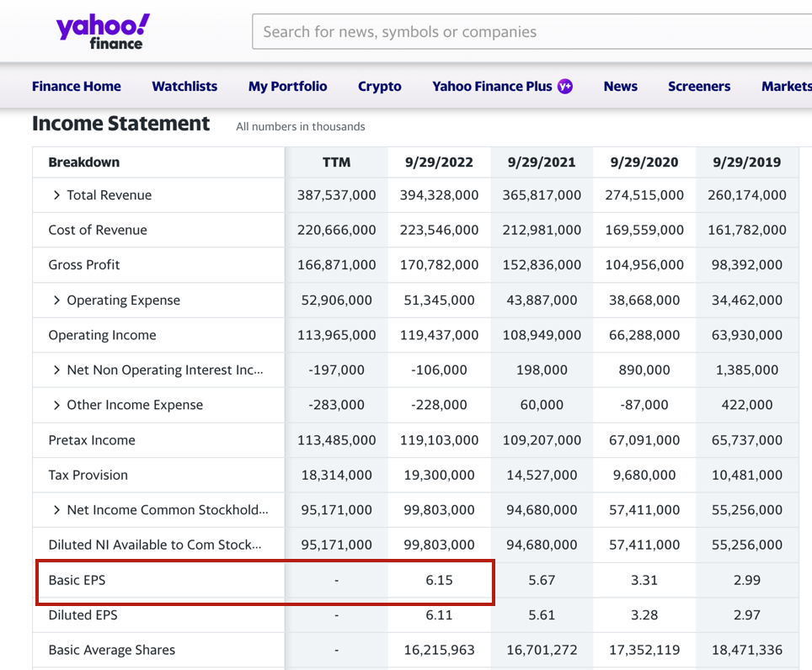This screenshot has width=812, height=670.
Task: Expand the Total Revenue row
Action: coord(56,195)
